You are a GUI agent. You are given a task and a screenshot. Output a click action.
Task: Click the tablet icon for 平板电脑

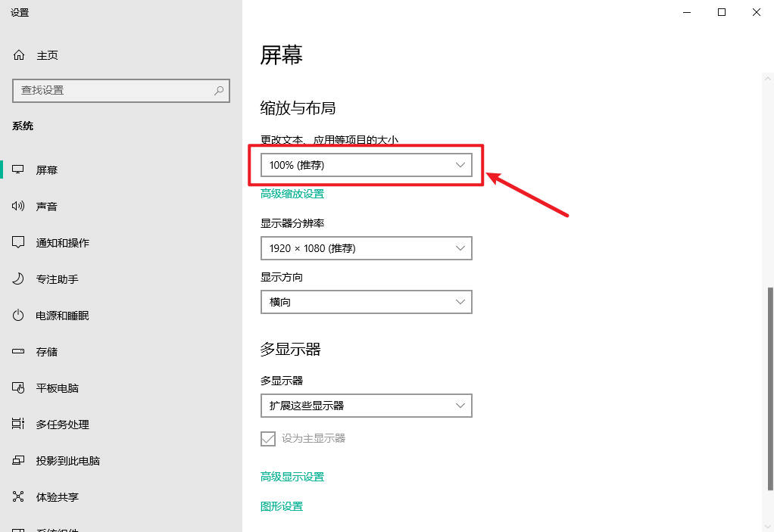[x=18, y=388]
